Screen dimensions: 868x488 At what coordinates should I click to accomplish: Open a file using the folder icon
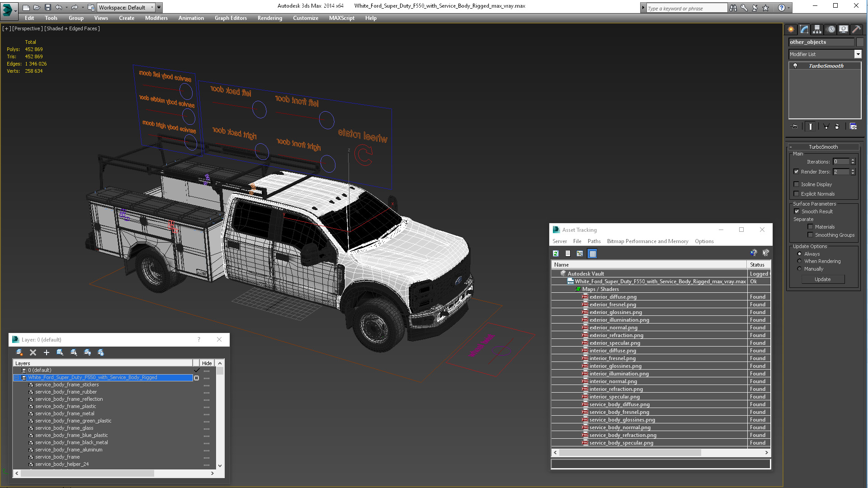pyautogui.click(x=37, y=7)
